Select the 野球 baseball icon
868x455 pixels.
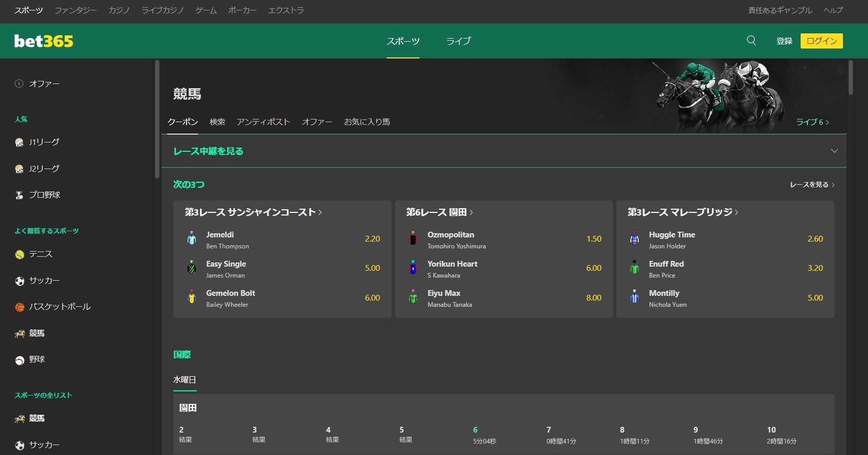point(19,360)
